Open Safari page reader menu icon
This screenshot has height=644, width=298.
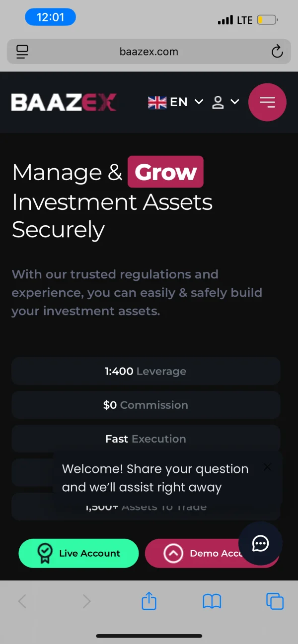22,52
